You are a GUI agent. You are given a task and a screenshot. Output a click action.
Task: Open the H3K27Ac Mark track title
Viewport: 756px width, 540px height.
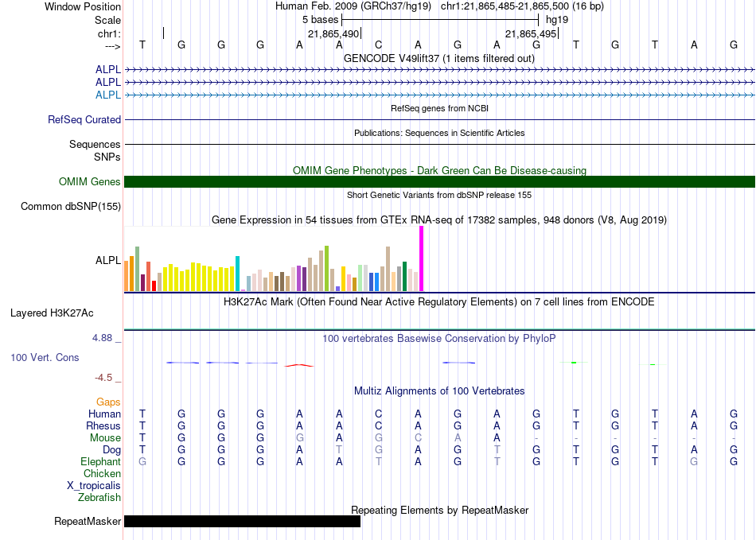[439, 302]
